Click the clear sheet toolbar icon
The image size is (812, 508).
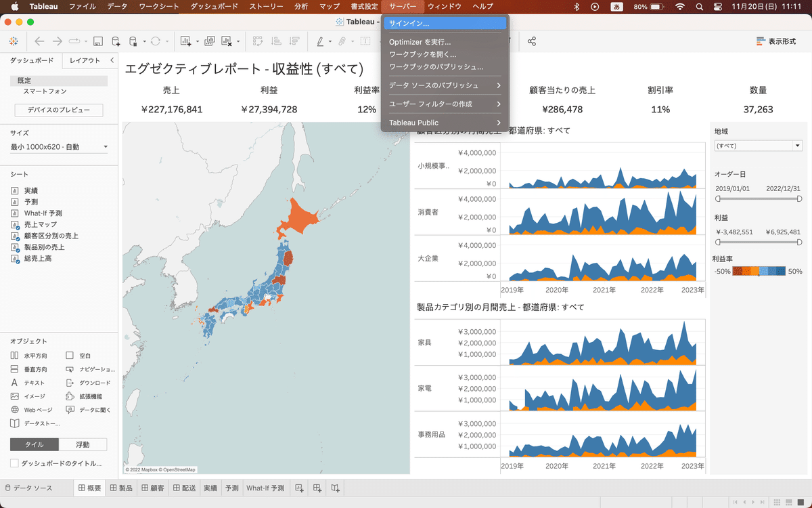click(x=227, y=41)
